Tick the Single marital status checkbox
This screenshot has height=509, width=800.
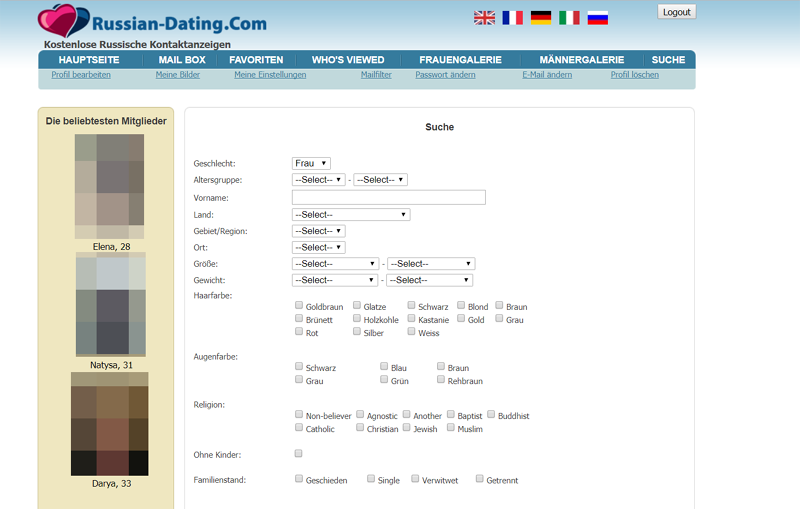click(371, 478)
